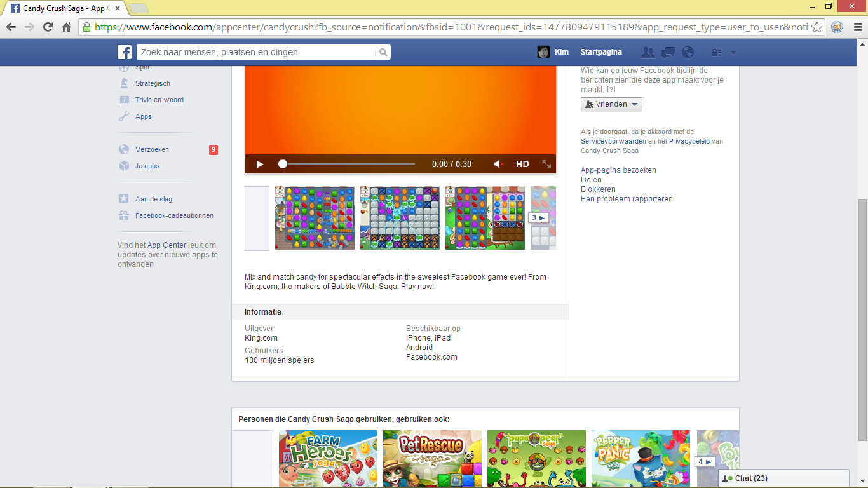This screenshot has width=868, height=488.
Task: Click Kim profile name link
Action: tap(561, 52)
